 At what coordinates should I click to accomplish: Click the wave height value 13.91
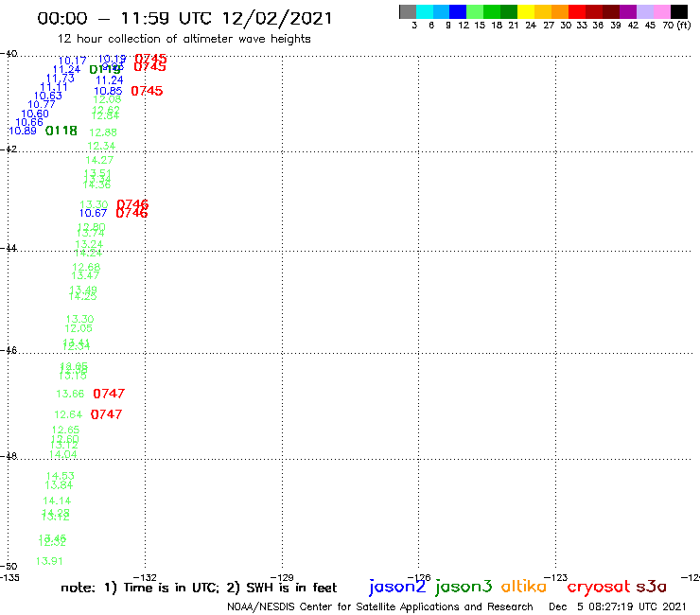[x=49, y=561]
